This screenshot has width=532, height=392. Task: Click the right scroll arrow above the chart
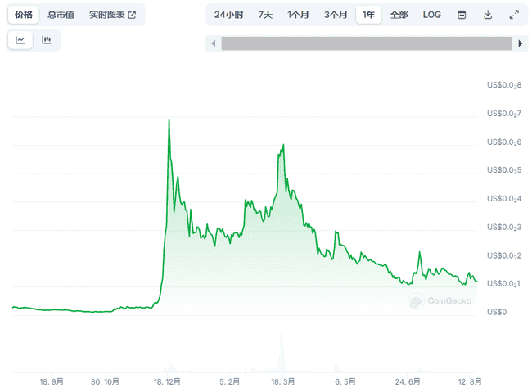coord(520,43)
